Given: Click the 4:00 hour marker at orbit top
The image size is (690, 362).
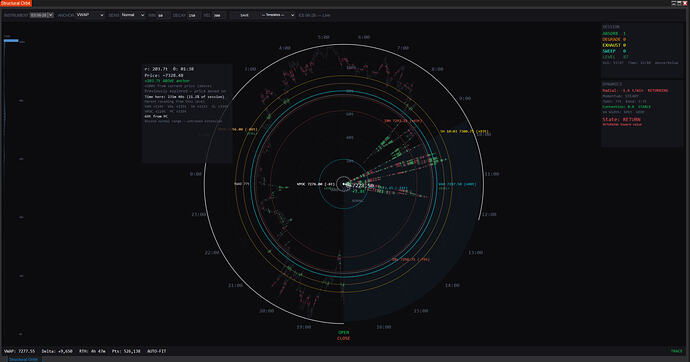Looking at the screenshot, I should coord(285,48).
